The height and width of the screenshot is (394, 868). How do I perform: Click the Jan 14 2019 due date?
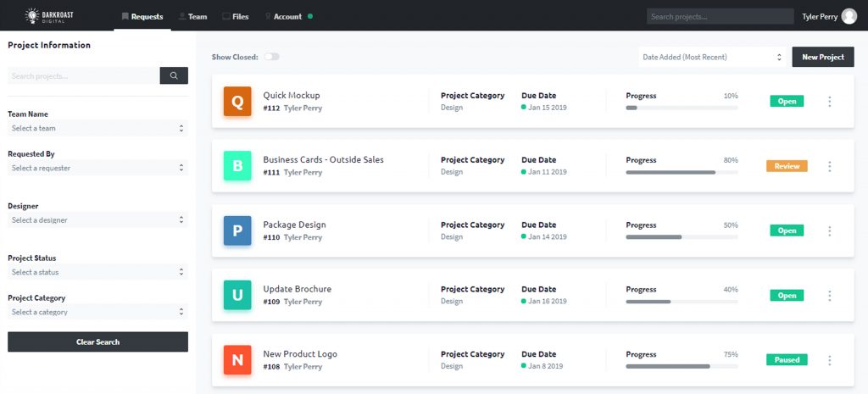548,237
